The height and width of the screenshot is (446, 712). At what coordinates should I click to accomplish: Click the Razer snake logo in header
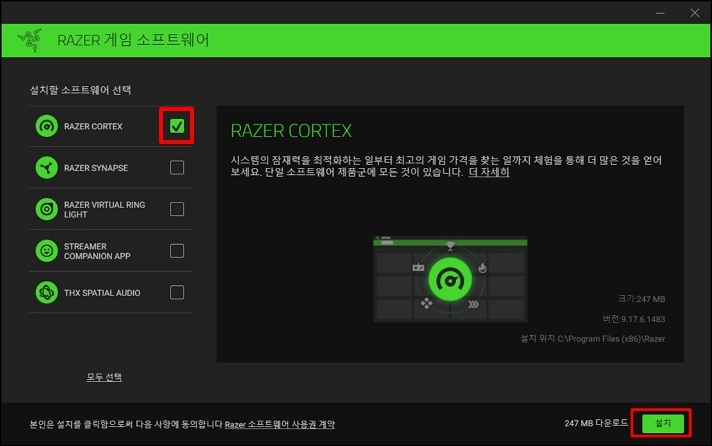click(x=30, y=40)
